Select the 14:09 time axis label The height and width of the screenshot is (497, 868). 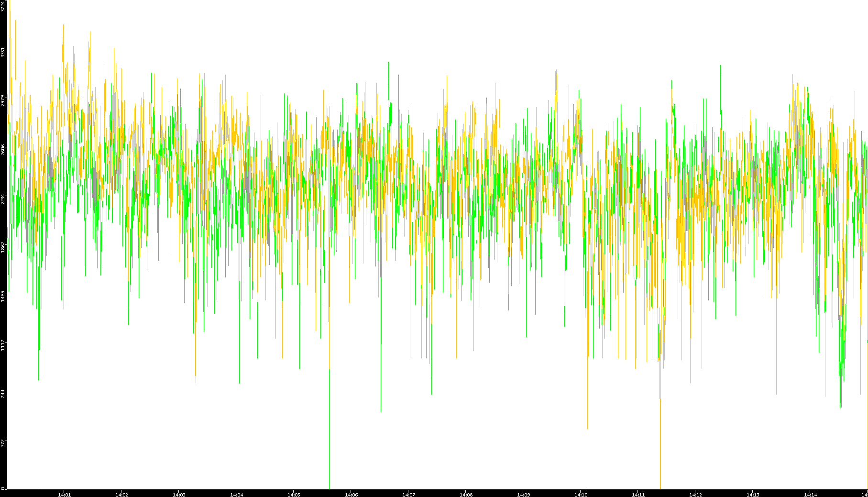(523, 495)
